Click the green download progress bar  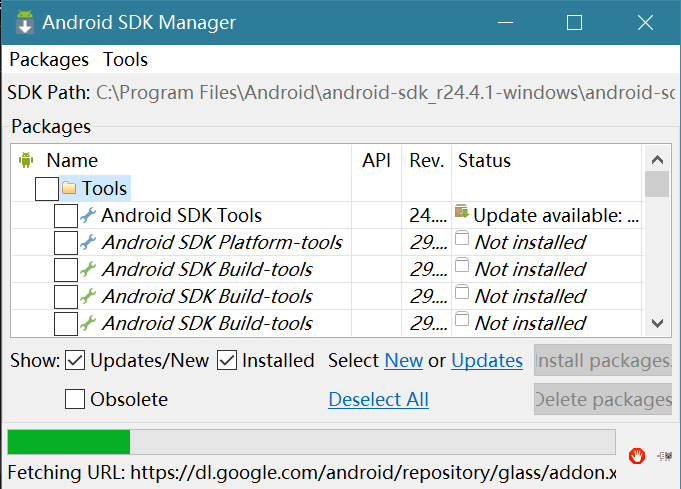(69, 442)
